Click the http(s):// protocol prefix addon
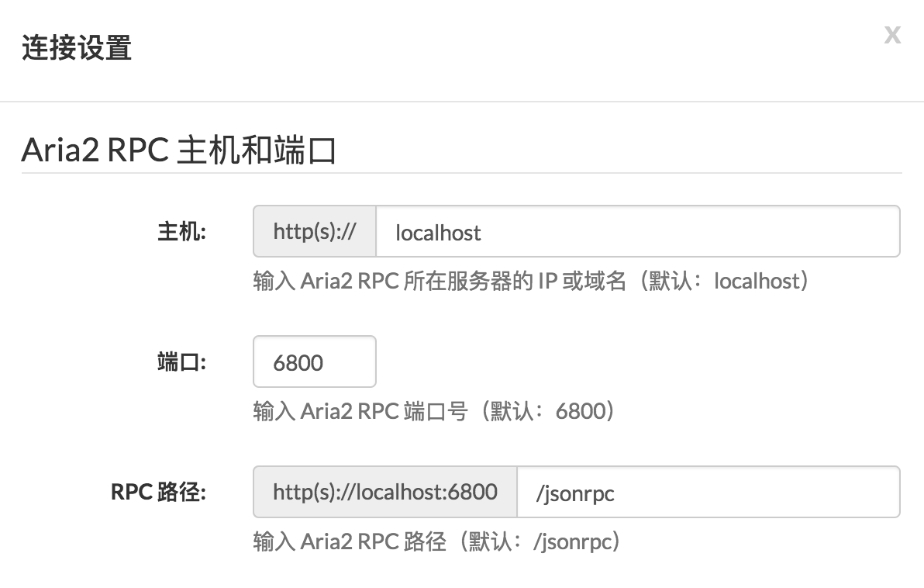924x588 pixels. [x=314, y=230]
